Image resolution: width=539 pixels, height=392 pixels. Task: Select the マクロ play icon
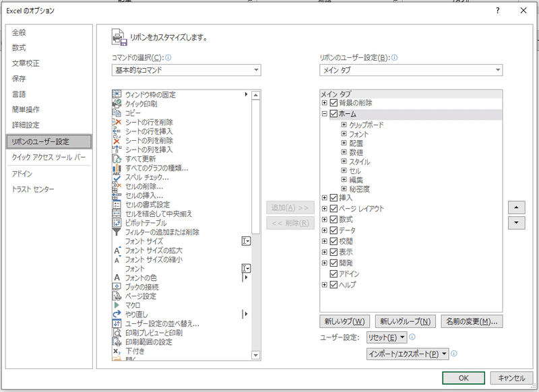117,305
